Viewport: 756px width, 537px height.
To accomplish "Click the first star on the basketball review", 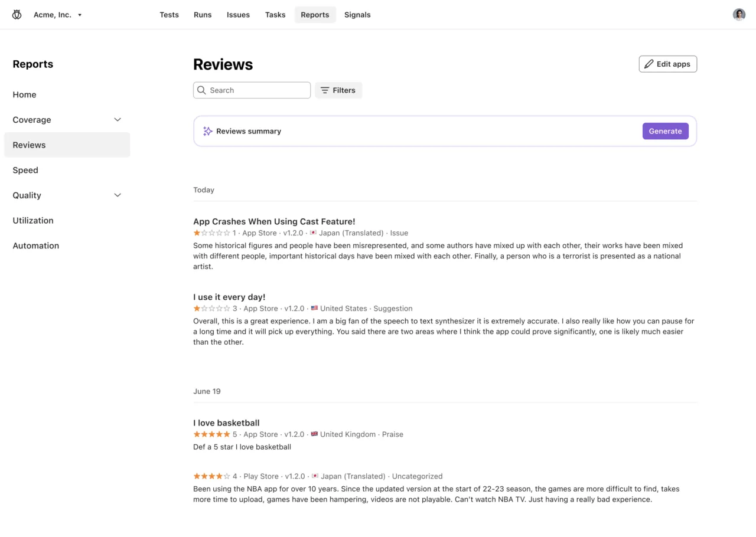I will 195,434.
